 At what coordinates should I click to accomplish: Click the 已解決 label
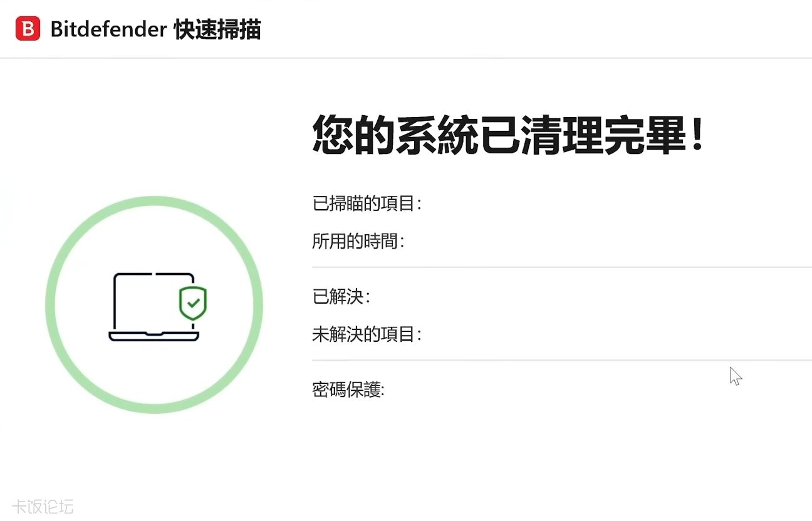click(x=341, y=297)
